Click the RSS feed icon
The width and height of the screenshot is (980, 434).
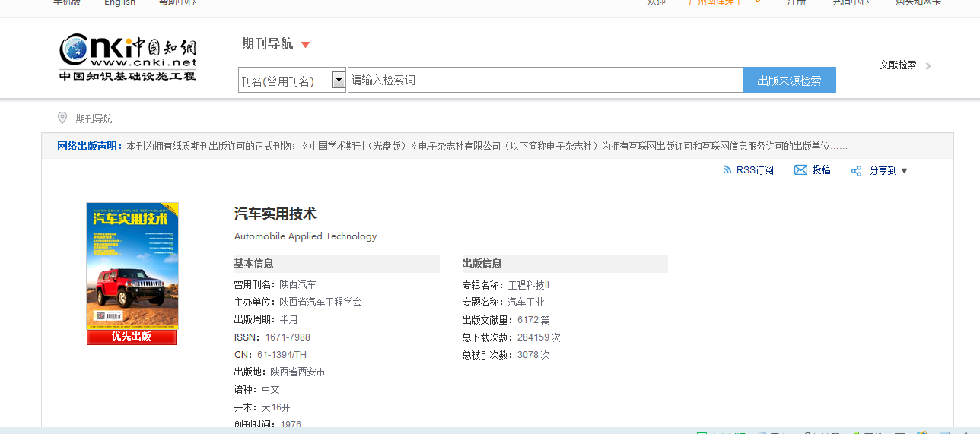click(x=727, y=170)
